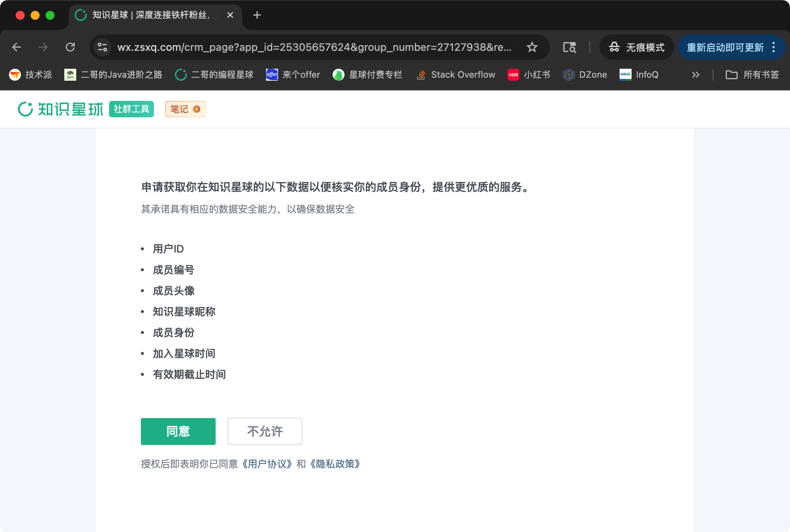Click the search in side panel icon

[x=569, y=47]
